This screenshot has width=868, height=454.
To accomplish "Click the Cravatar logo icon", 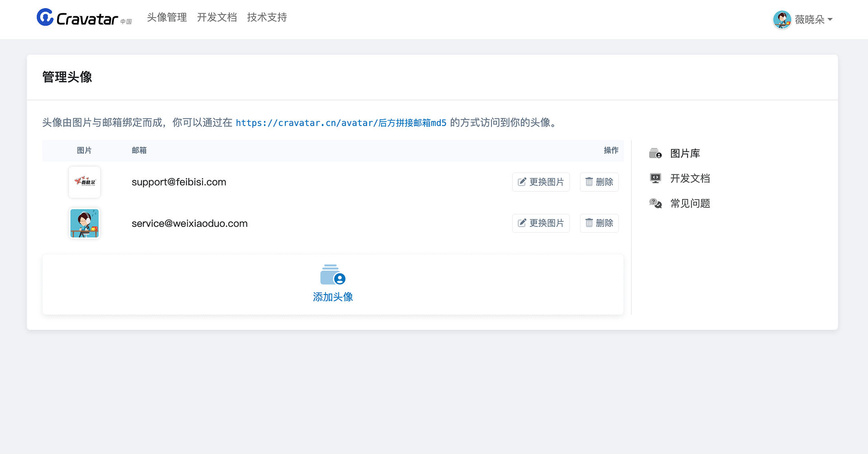I will (45, 18).
